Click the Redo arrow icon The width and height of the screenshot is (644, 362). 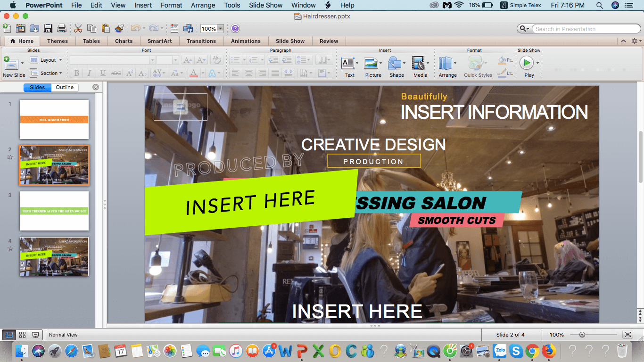[x=153, y=28]
